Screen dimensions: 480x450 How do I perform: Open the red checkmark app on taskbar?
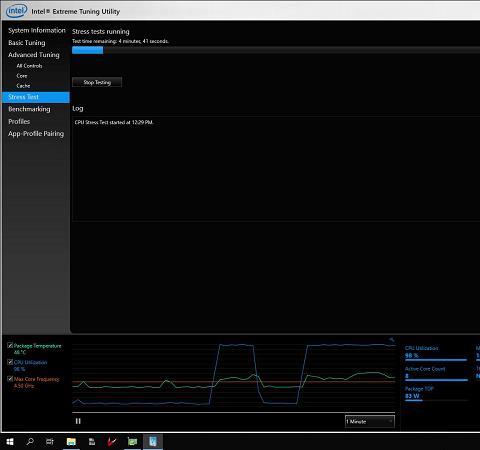[x=112, y=442]
